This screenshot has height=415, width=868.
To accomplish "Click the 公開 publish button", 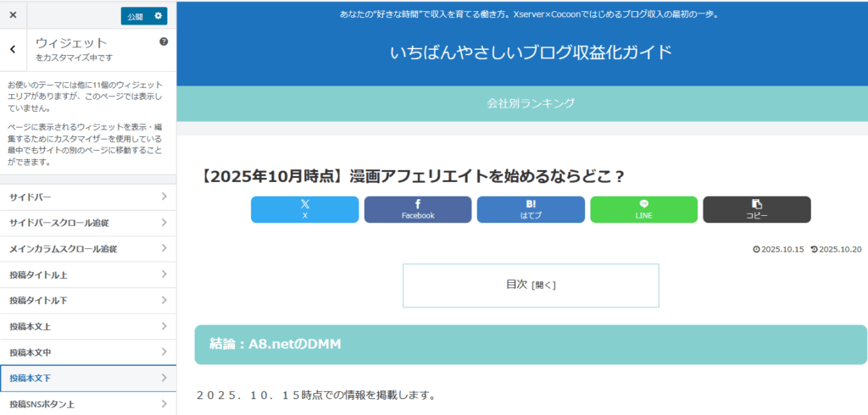I will pos(135,16).
